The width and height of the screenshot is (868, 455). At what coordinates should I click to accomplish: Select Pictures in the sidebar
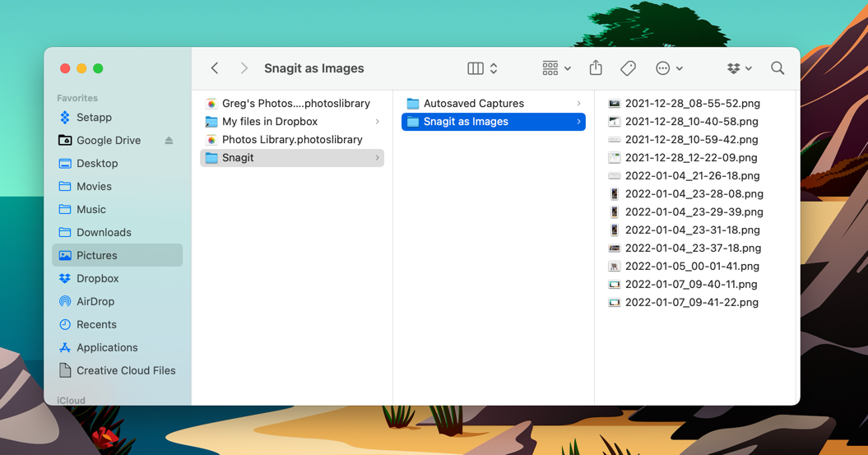118,255
